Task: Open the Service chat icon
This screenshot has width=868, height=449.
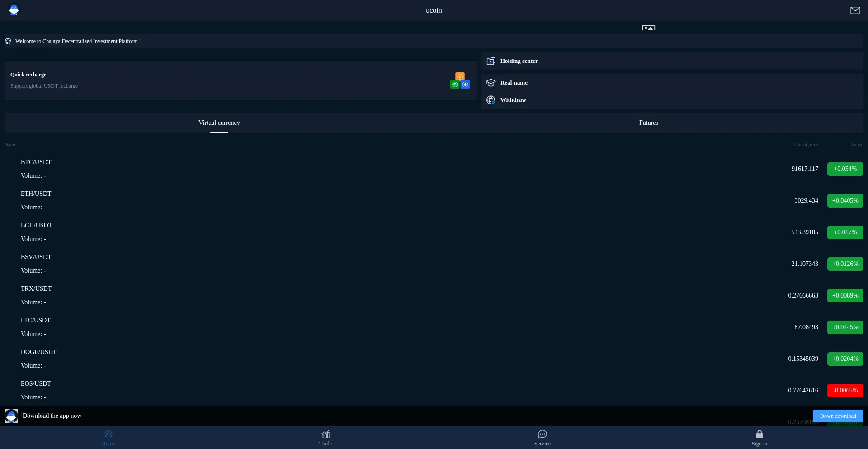Action: click(x=542, y=435)
